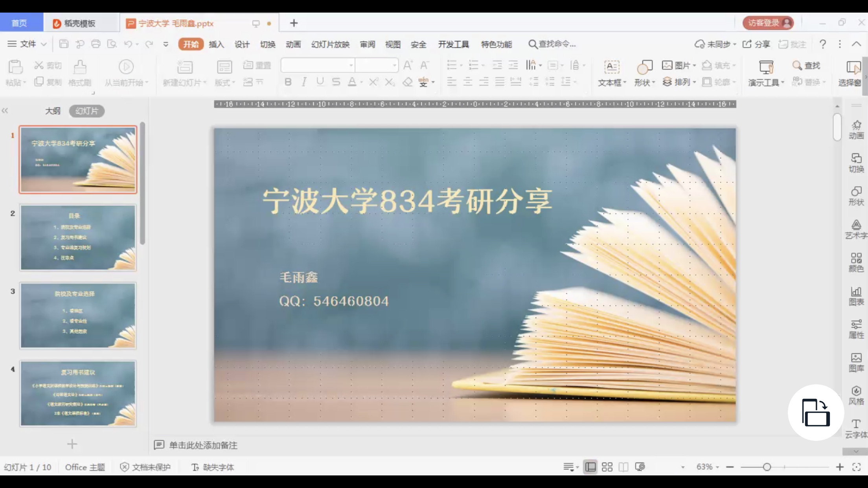Screen dimensions: 868x488
Task: Expand the font name combo box
Action: pos(351,65)
